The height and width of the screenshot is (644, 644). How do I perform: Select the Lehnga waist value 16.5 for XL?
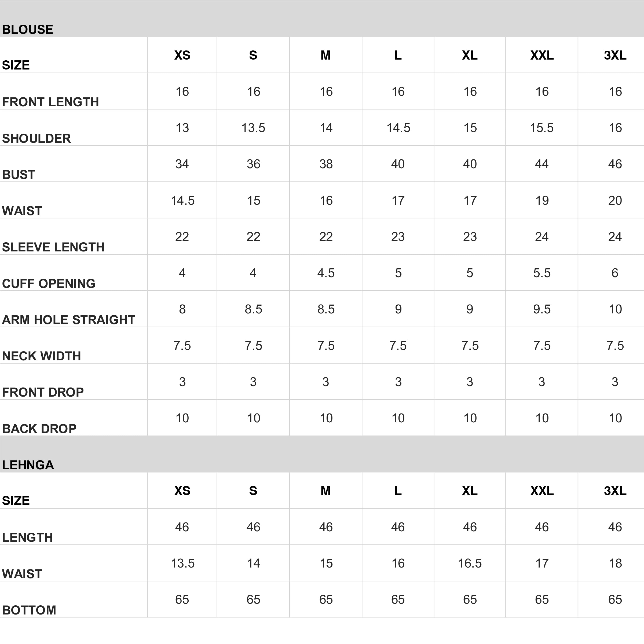[x=470, y=563]
